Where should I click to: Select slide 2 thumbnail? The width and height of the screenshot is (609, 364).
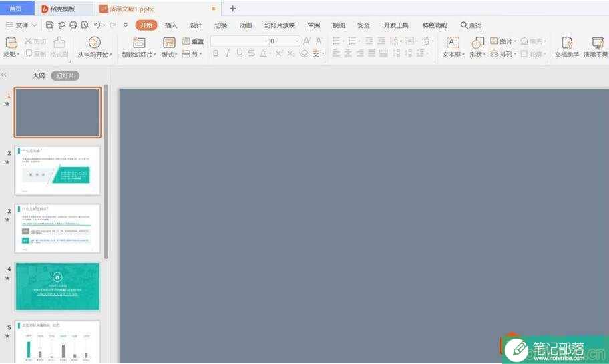pos(57,170)
